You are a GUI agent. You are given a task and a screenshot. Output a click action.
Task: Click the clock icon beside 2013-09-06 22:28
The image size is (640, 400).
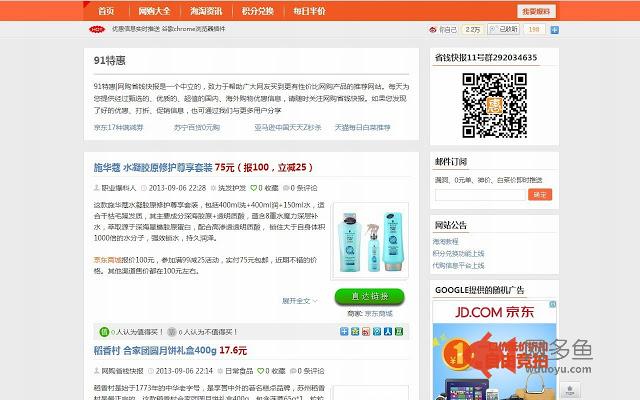pyautogui.click(x=144, y=188)
